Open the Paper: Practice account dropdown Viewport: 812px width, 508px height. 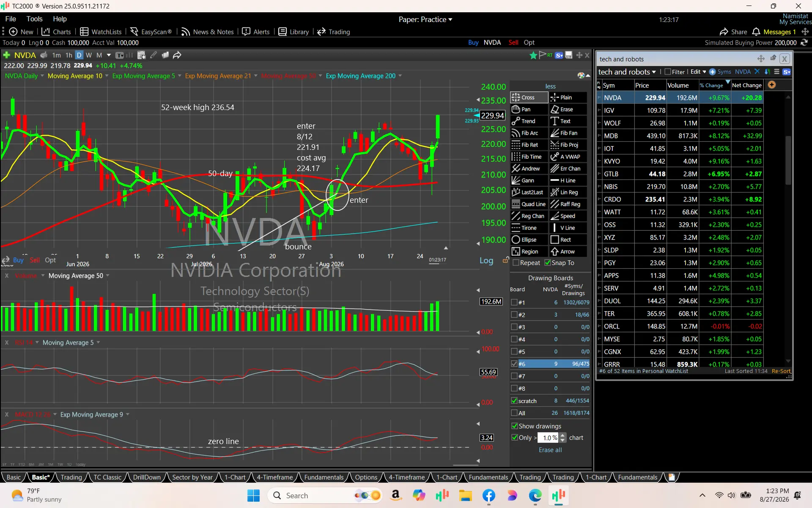pos(425,19)
